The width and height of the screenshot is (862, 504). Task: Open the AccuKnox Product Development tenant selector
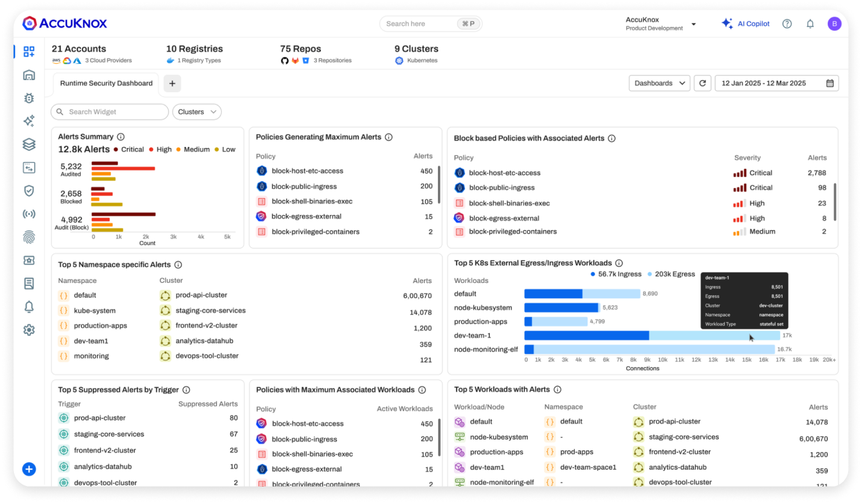tap(660, 23)
